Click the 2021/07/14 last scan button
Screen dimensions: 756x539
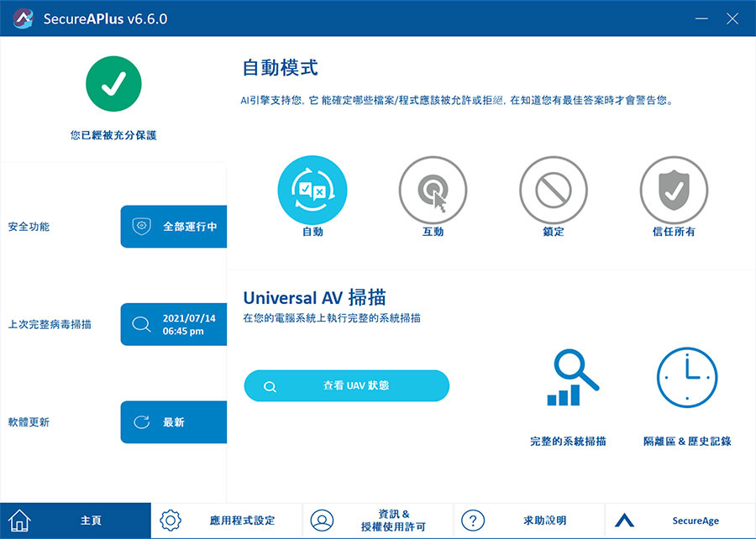pyautogui.click(x=174, y=324)
